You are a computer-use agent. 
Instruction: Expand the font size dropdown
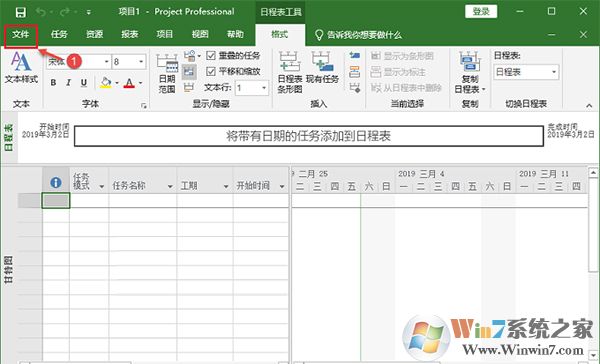click(141, 62)
